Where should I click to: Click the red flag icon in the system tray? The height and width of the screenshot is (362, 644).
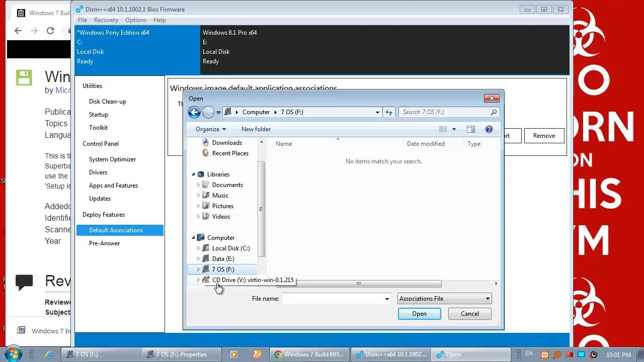point(569,354)
